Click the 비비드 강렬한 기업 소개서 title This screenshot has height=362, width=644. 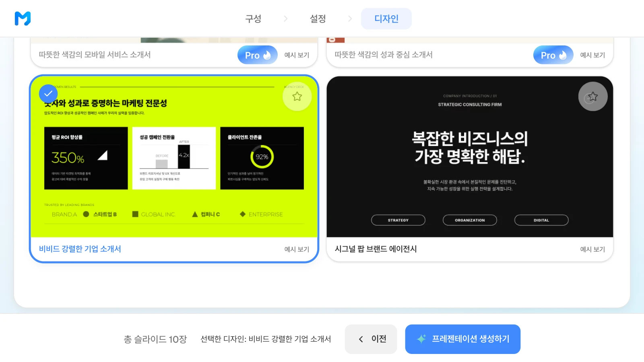80,249
